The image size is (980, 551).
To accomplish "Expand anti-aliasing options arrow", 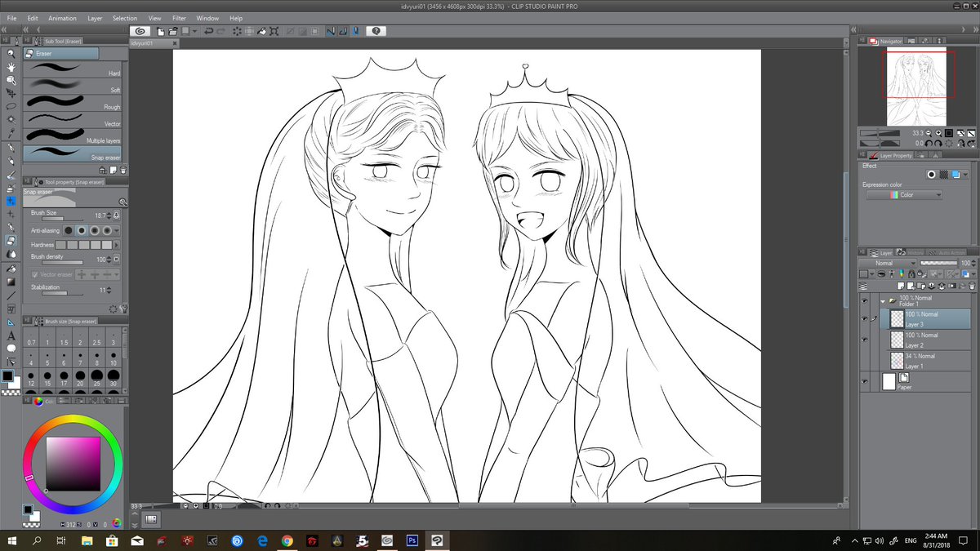I will 118,231.
